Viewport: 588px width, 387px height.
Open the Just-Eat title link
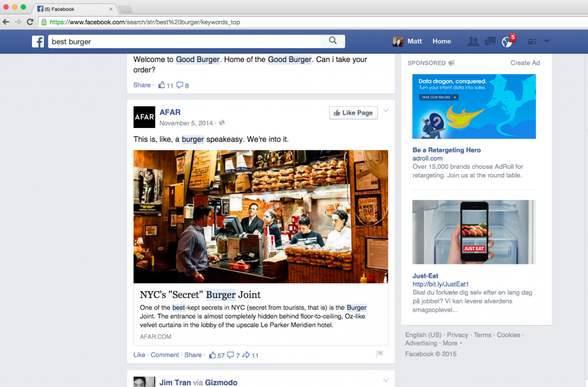[425, 276]
